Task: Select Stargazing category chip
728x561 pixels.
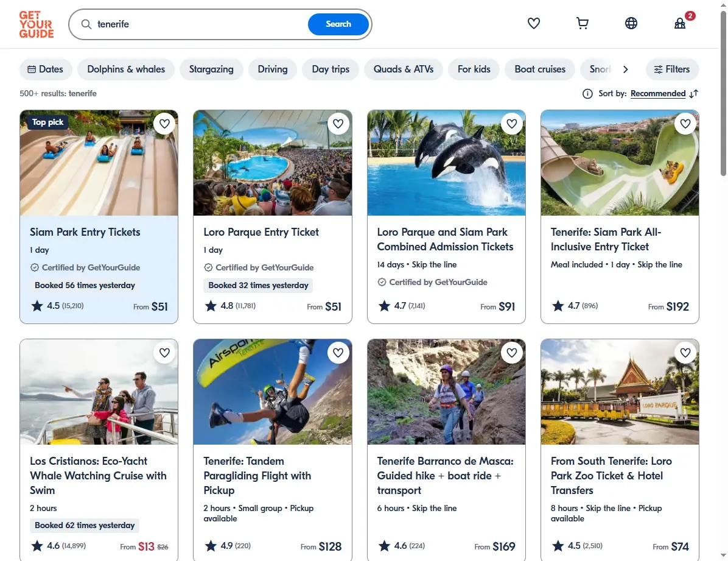Action: (x=211, y=69)
